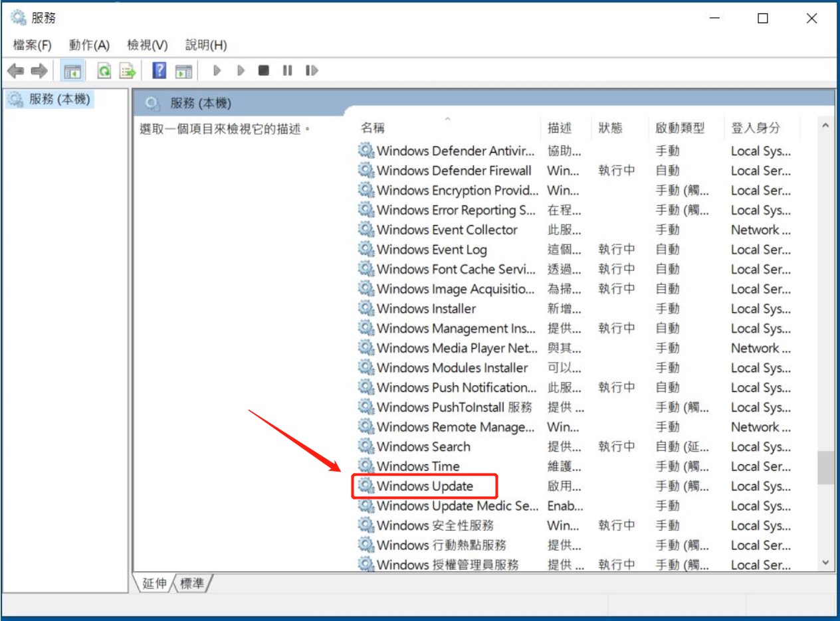The height and width of the screenshot is (621, 840).
Task: Open the 檢視(V) menu
Action: (x=148, y=45)
